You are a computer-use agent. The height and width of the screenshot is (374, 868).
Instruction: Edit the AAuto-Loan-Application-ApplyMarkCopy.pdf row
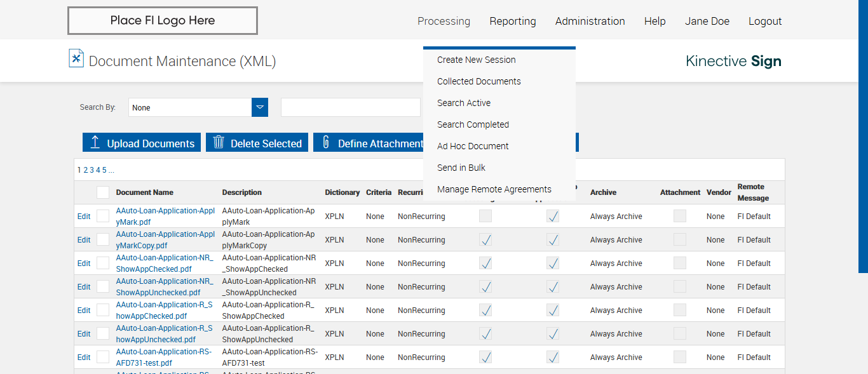84,240
